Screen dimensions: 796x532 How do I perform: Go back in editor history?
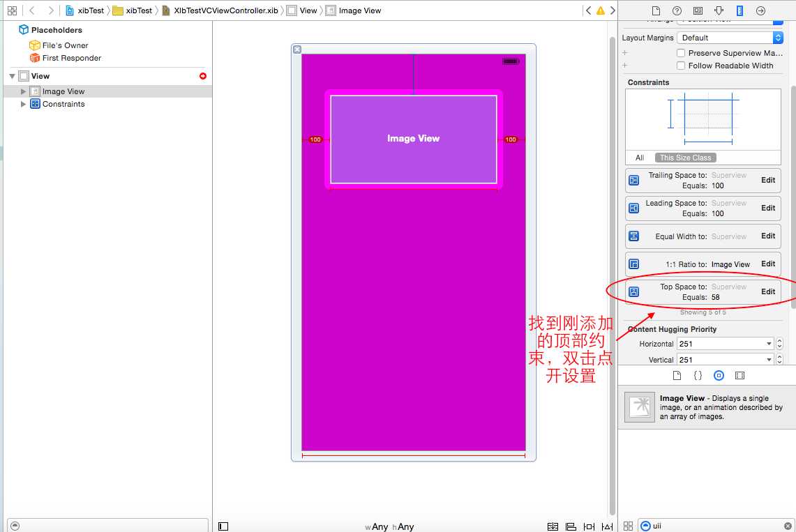pyautogui.click(x=32, y=10)
